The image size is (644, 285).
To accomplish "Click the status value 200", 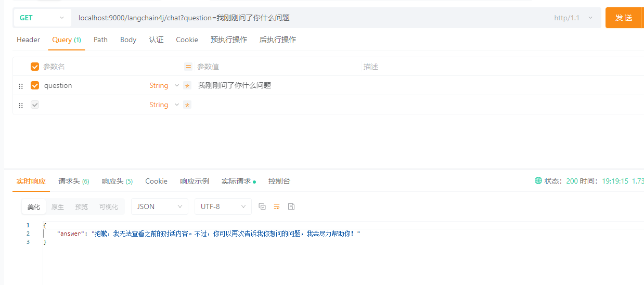I will click(x=572, y=181).
